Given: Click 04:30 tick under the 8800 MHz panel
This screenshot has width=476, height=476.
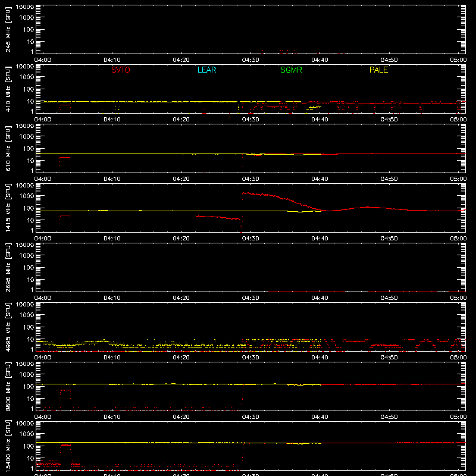Looking at the screenshot, I should 250,417.
